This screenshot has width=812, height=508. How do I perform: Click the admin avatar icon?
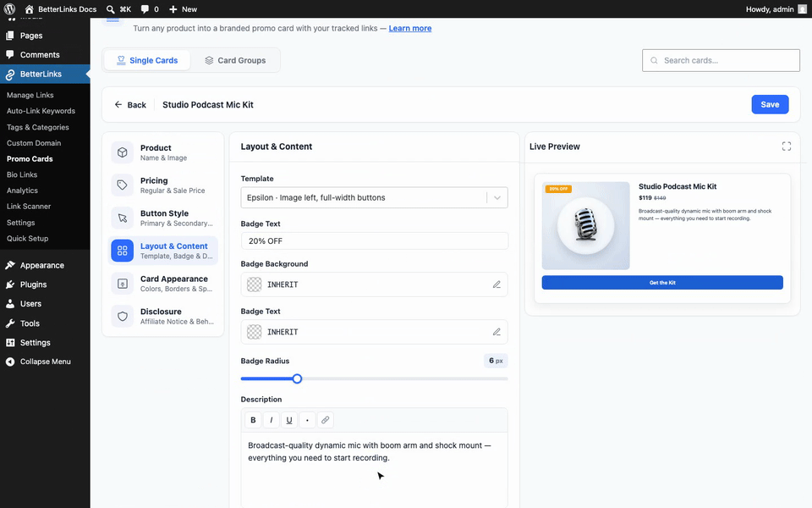(x=802, y=8)
